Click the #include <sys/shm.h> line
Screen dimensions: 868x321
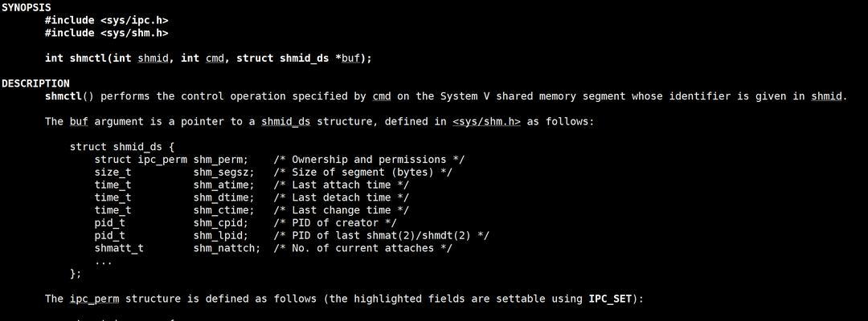[x=106, y=33]
